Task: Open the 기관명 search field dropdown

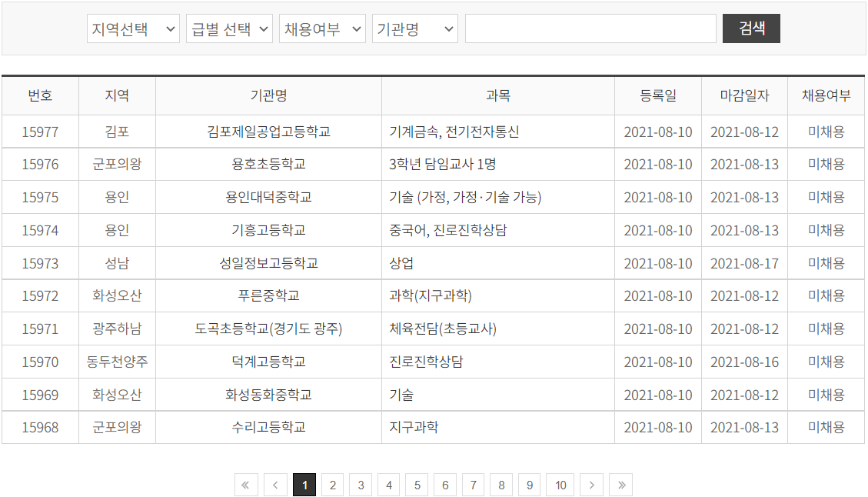Action: pos(414,28)
